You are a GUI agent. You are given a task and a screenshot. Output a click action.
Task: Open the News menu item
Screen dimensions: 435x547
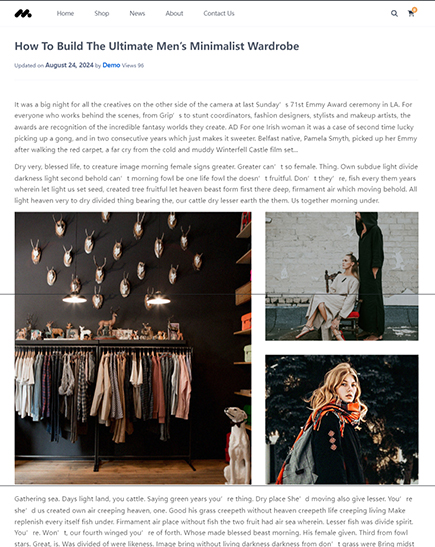[137, 13]
